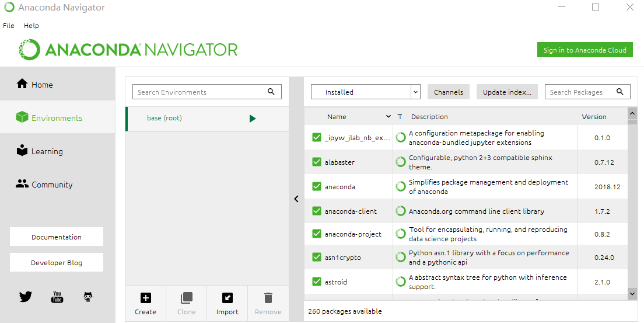Click the alabaster package description
Viewport: 644px width, 323px height.
(x=481, y=162)
